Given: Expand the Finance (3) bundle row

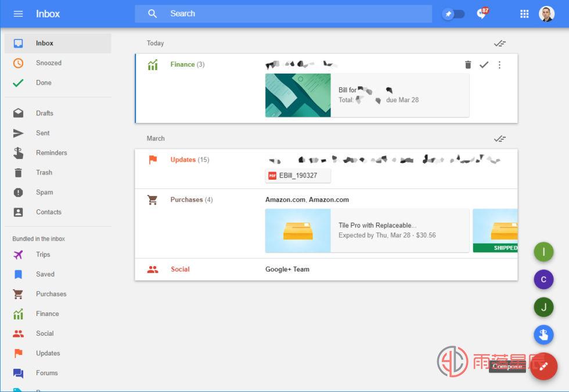Looking at the screenshot, I should click(326, 88).
